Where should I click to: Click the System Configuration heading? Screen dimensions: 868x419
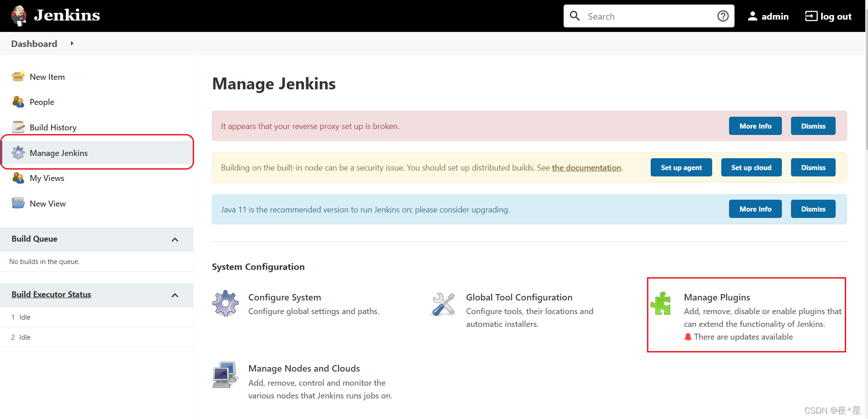(258, 267)
